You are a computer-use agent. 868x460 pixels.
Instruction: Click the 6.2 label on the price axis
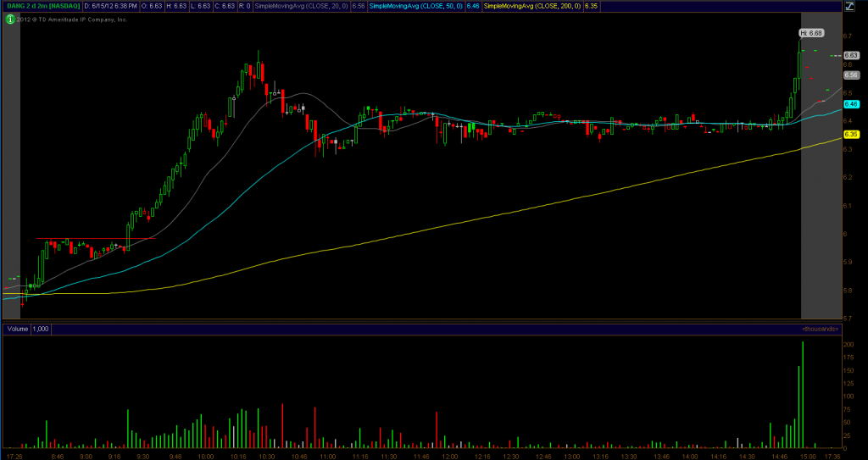pyautogui.click(x=847, y=177)
